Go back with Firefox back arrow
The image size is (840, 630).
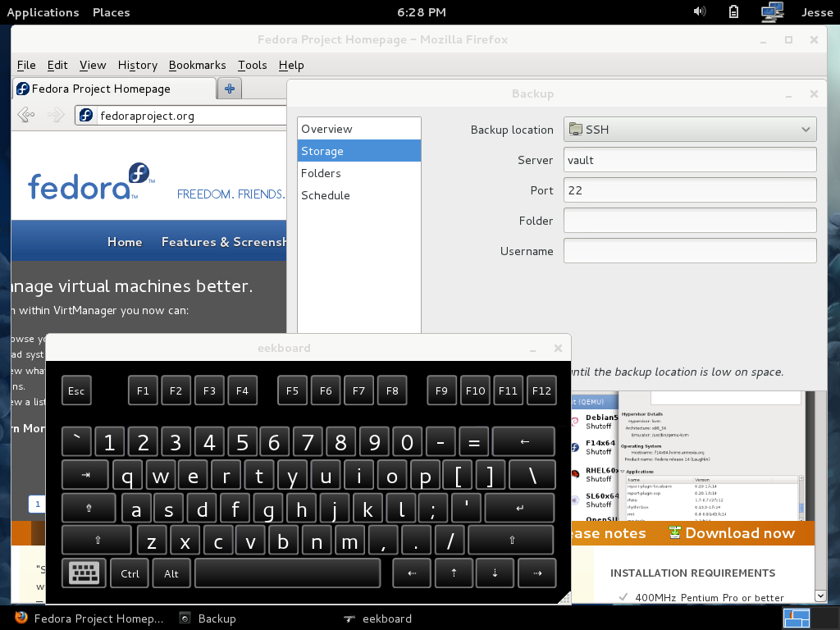(x=26, y=115)
